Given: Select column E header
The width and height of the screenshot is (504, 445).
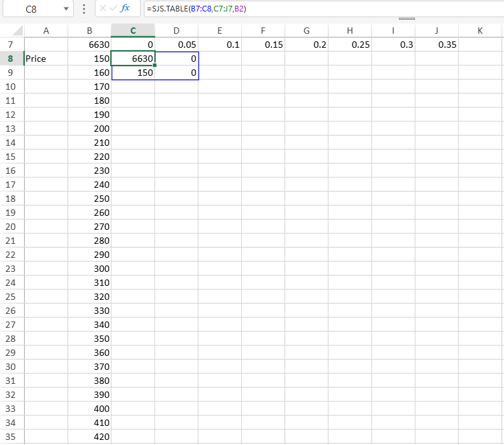Looking at the screenshot, I should tap(220, 31).
